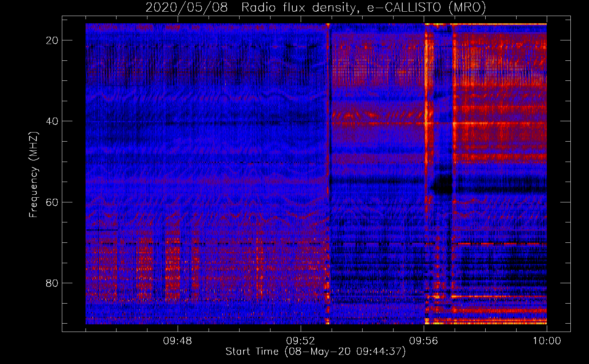Click the 'Start Time (08-May-20 09:44:37)' axis label

[315, 352]
